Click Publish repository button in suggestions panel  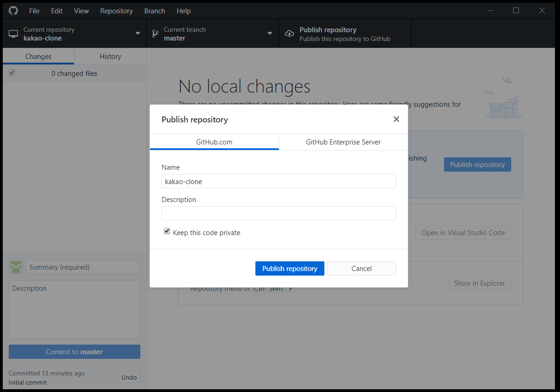click(478, 164)
